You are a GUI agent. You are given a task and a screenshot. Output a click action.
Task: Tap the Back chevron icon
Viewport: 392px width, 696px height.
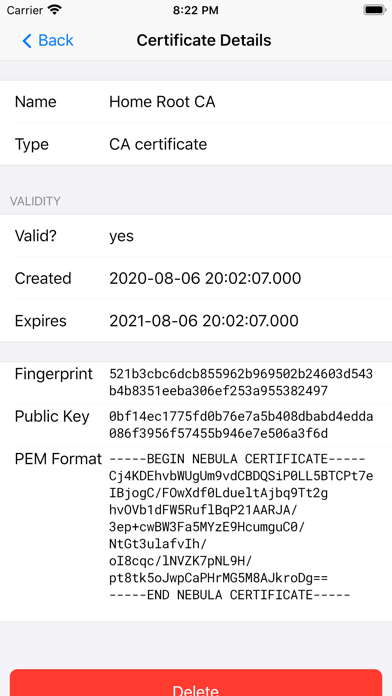[x=27, y=41]
